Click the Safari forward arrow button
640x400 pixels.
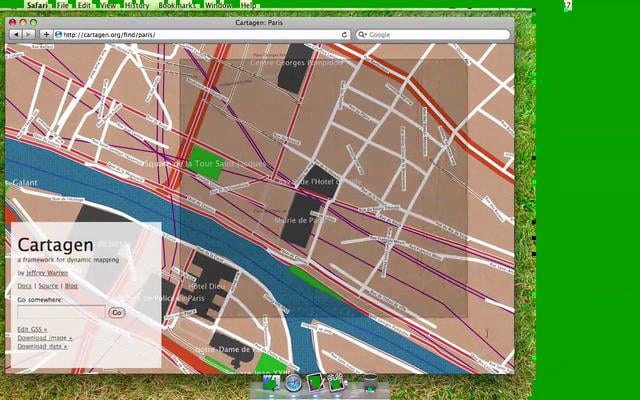28,34
